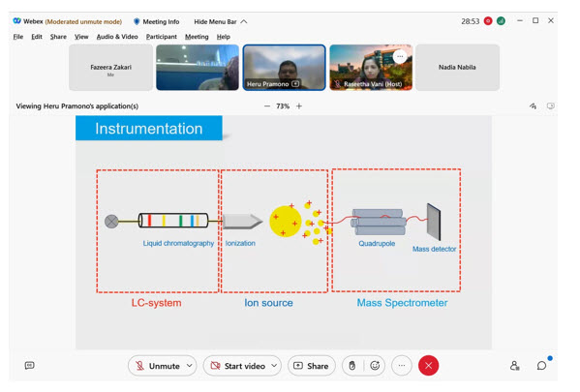Open Meeting Info
This screenshot has width=580, height=392.
(x=157, y=22)
